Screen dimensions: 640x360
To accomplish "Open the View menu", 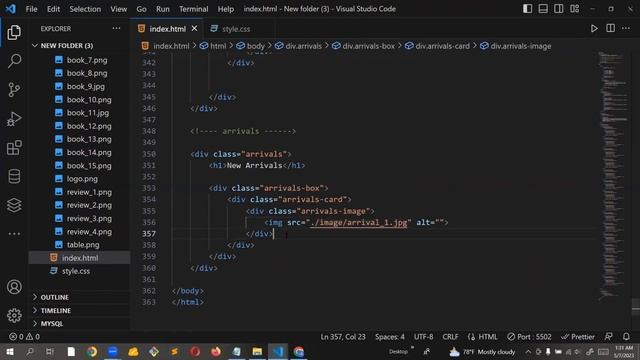I will 118,9.
